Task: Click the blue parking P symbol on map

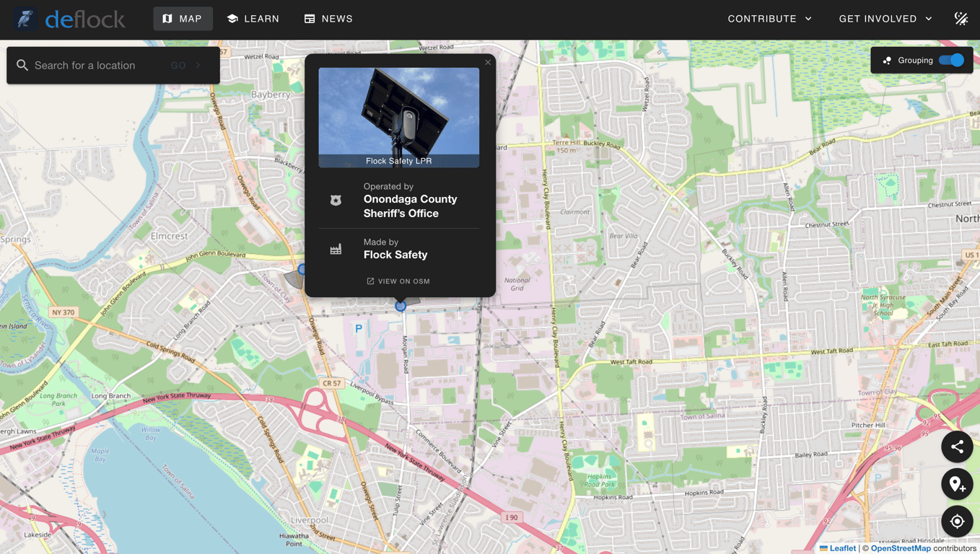Action: point(359,328)
